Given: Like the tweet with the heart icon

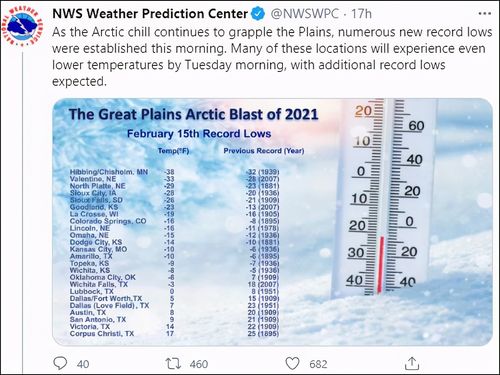Looking at the screenshot, I should (x=292, y=364).
